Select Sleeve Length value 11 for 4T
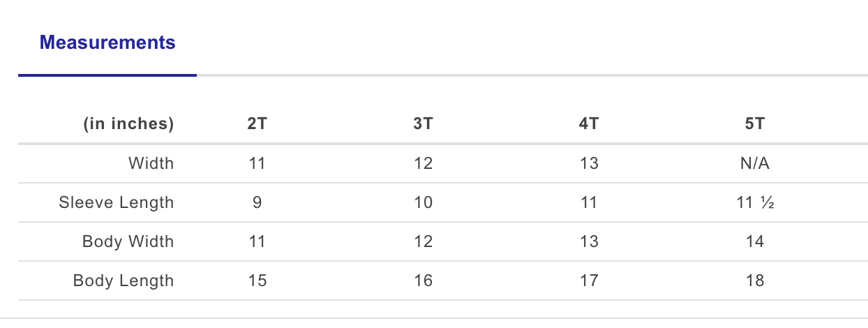The height and width of the screenshot is (328, 868). [x=589, y=202]
